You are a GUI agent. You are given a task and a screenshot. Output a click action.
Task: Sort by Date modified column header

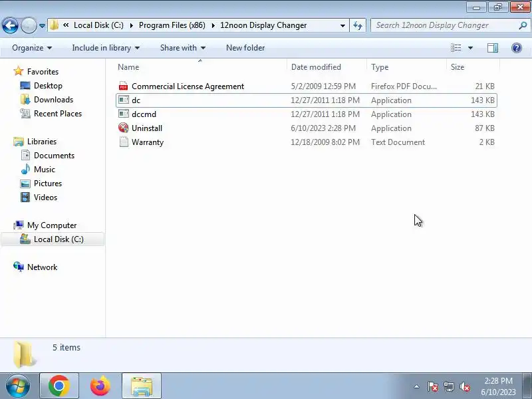click(x=327, y=67)
